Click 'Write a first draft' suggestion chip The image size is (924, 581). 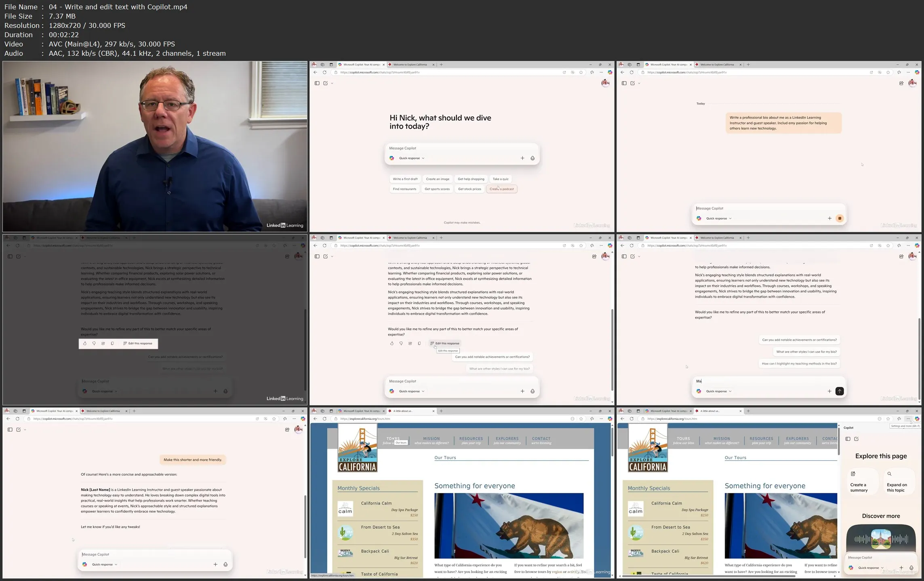click(405, 179)
